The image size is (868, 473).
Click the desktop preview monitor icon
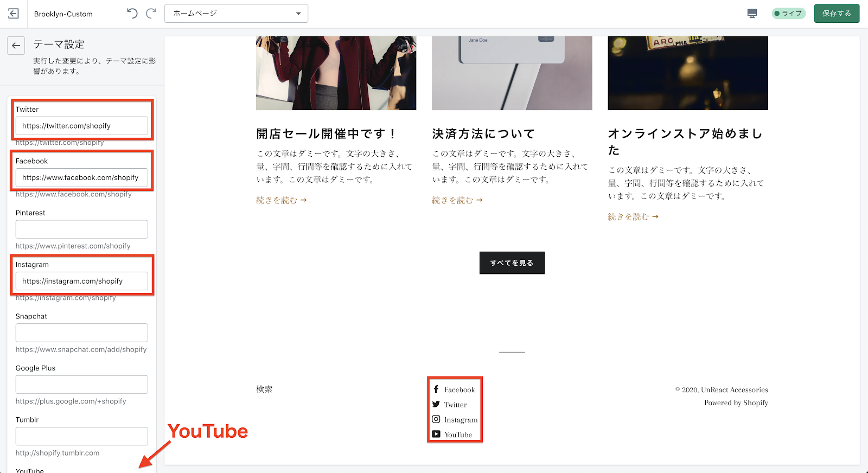pos(752,14)
